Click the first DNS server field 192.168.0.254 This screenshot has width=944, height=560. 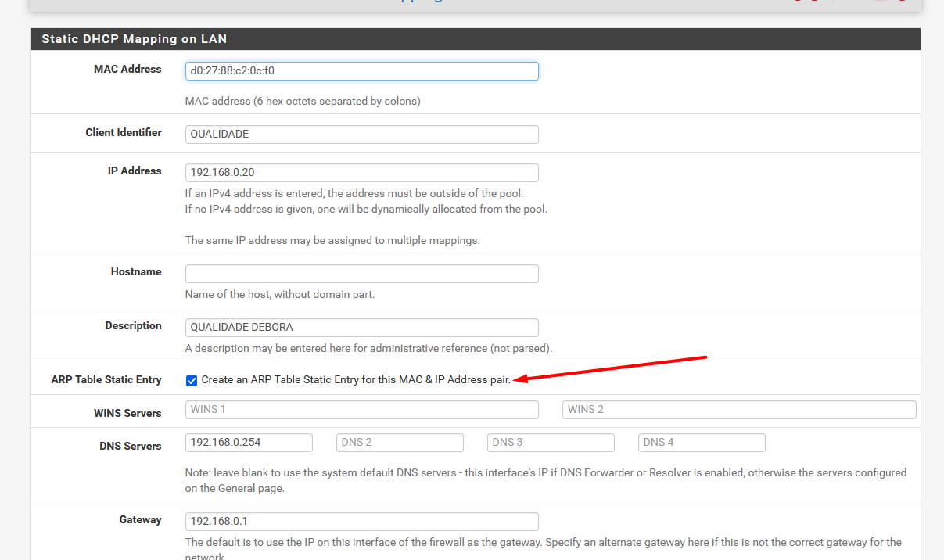[x=249, y=443]
